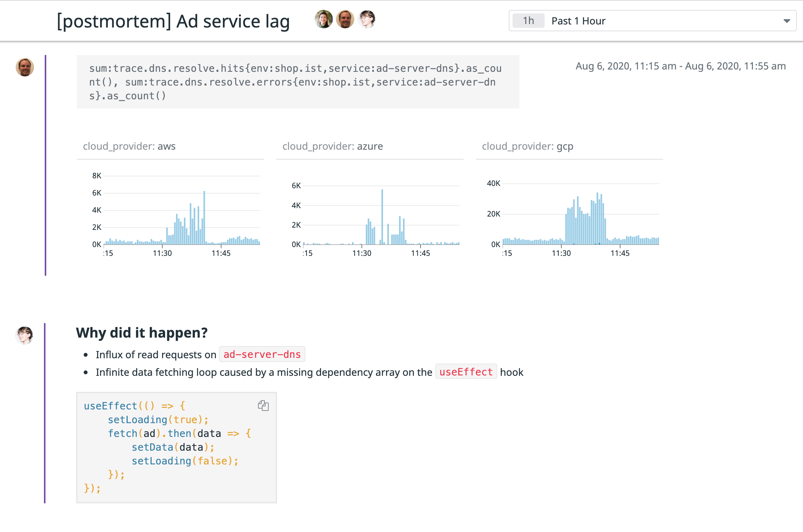The image size is (803, 532).
Task: Click the first collaborator avatar in header
Action: pos(323,19)
